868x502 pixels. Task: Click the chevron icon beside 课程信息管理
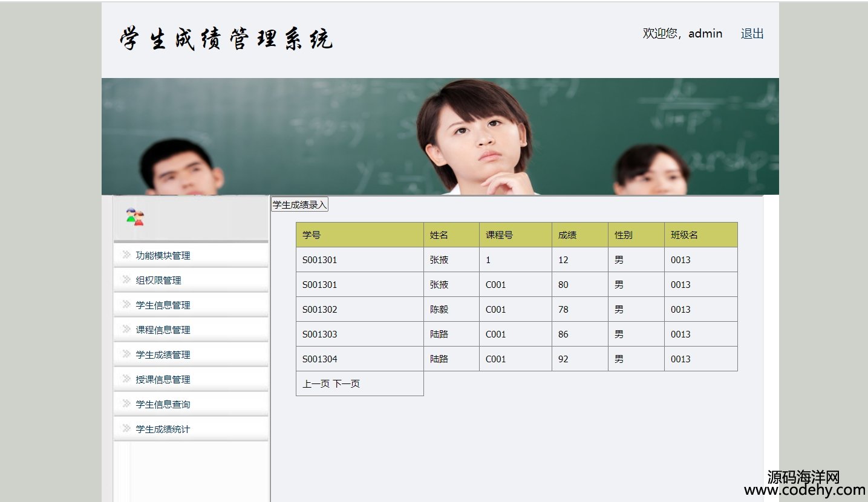click(x=126, y=329)
